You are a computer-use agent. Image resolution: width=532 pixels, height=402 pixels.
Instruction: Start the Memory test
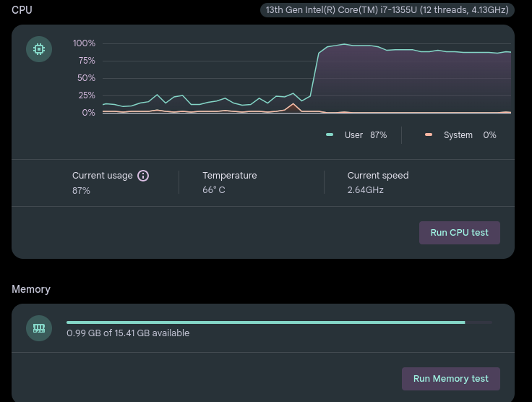pos(450,379)
